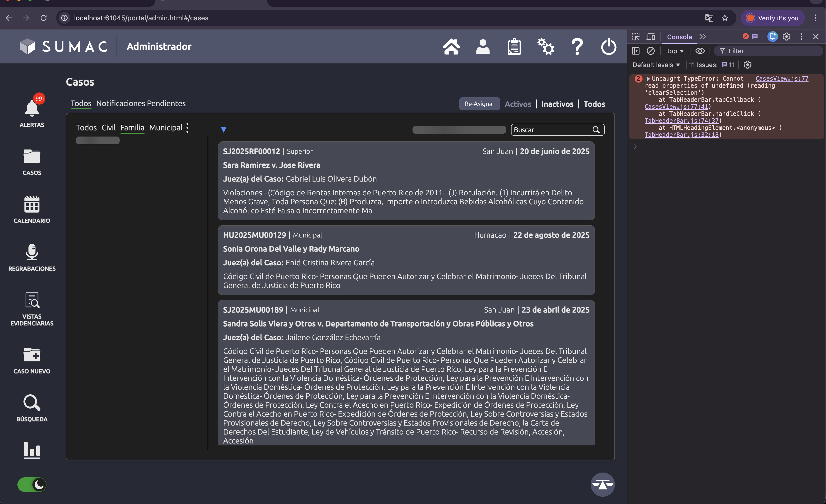Image resolution: width=826 pixels, height=504 pixels.
Task: Click the Caso Nuevo folder icon
Action: click(32, 355)
